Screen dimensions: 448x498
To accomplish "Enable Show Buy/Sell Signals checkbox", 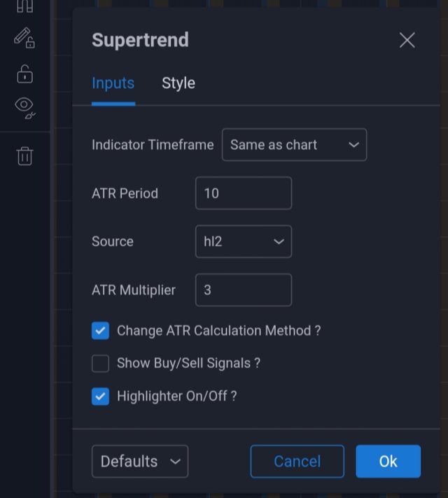I will [x=101, y=364].
